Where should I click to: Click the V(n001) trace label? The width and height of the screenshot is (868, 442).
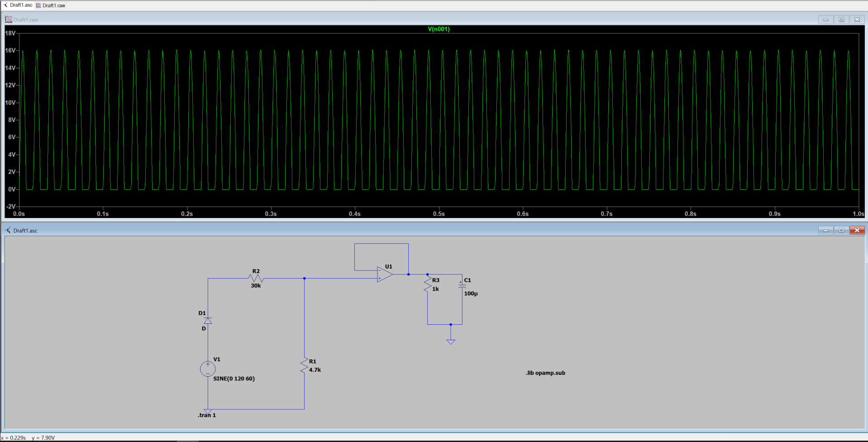click(x=439, y=29)
